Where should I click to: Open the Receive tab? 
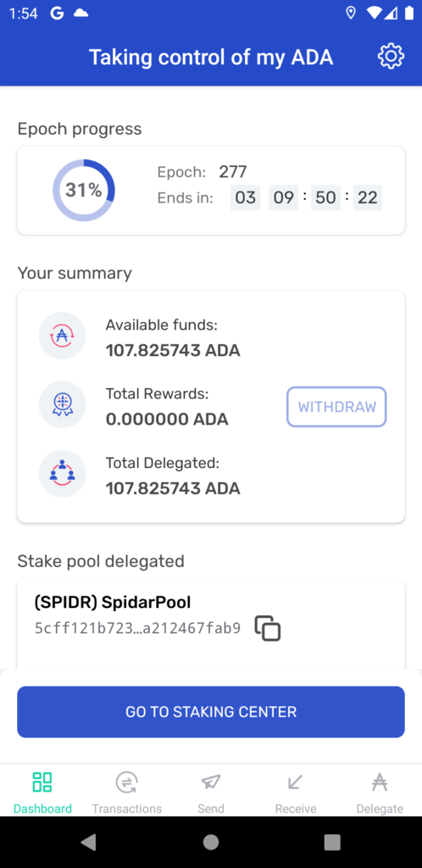tap(296, 793)
